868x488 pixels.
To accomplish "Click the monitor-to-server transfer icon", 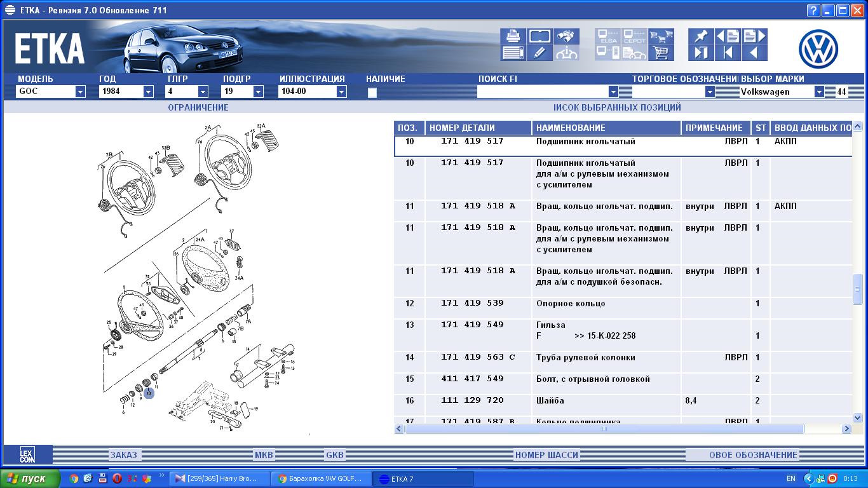I will tap(608, 53).
